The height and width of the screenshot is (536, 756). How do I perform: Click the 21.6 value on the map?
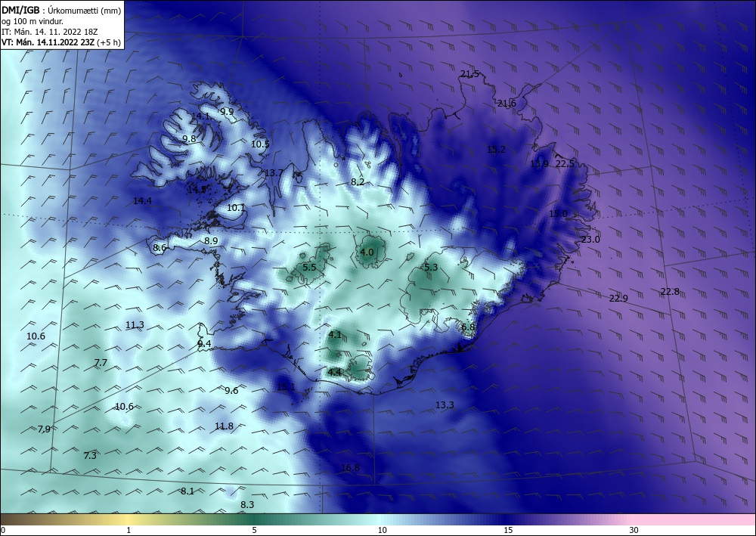point(507,103)
